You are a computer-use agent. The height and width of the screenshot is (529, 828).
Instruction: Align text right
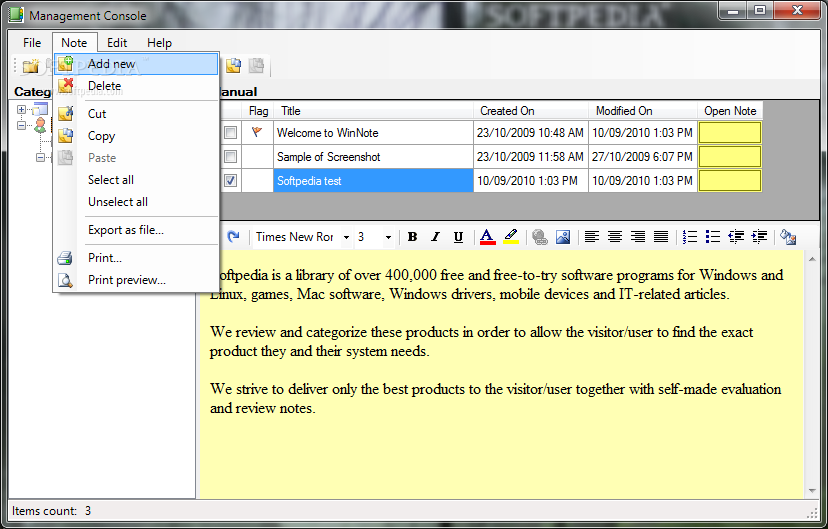coord(638,237)
